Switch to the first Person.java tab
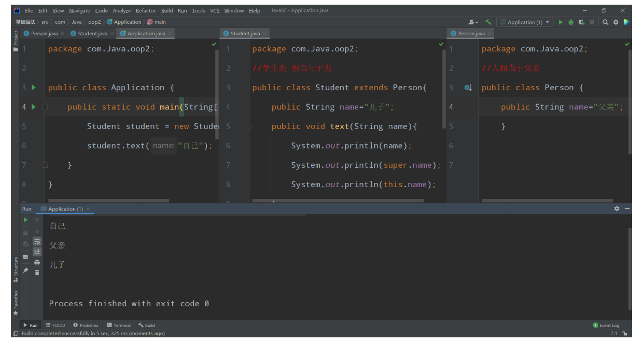 click(x=45, y=34)
